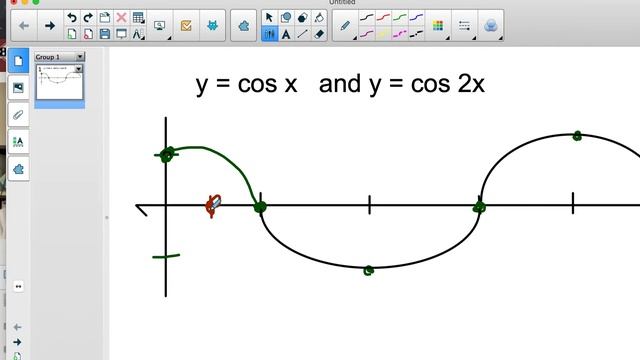
Task: Click the blue cat-face toolbar icon
Action: pos(212,26)
